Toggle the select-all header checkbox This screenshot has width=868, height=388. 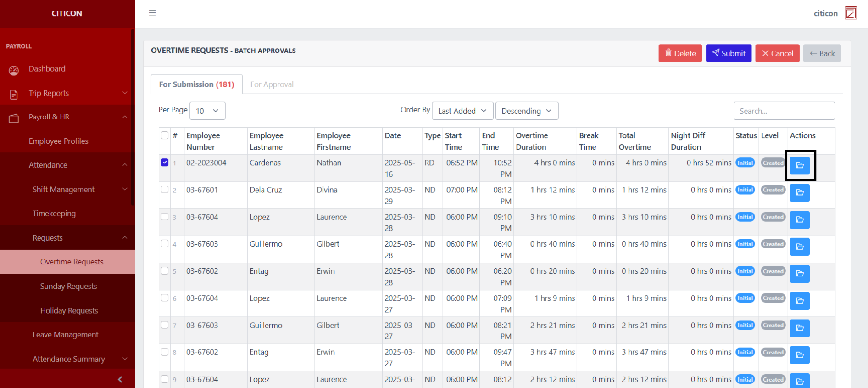[165, 135]
